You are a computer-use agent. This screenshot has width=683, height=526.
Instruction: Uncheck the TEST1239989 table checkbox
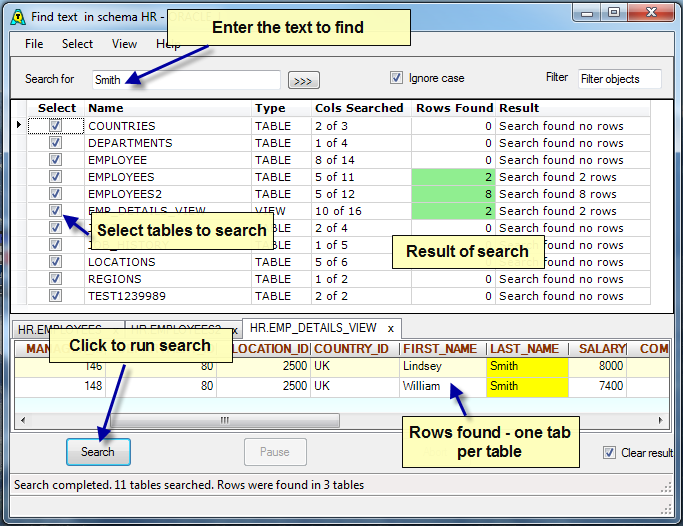pos(55,296)
